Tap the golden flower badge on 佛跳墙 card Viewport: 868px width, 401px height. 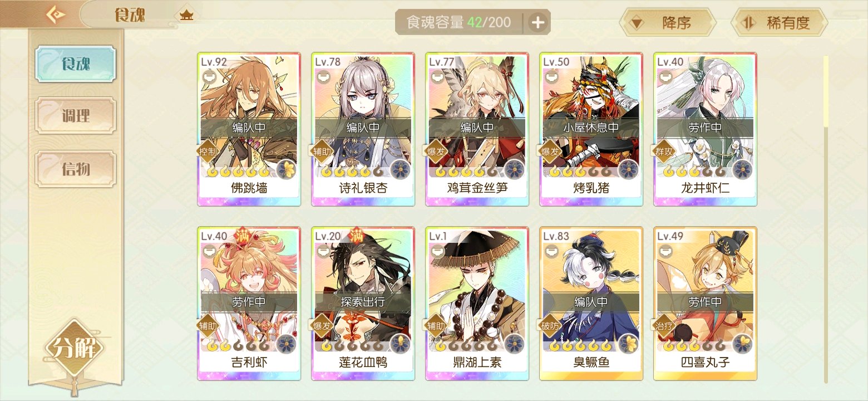[x=287, y=169]
